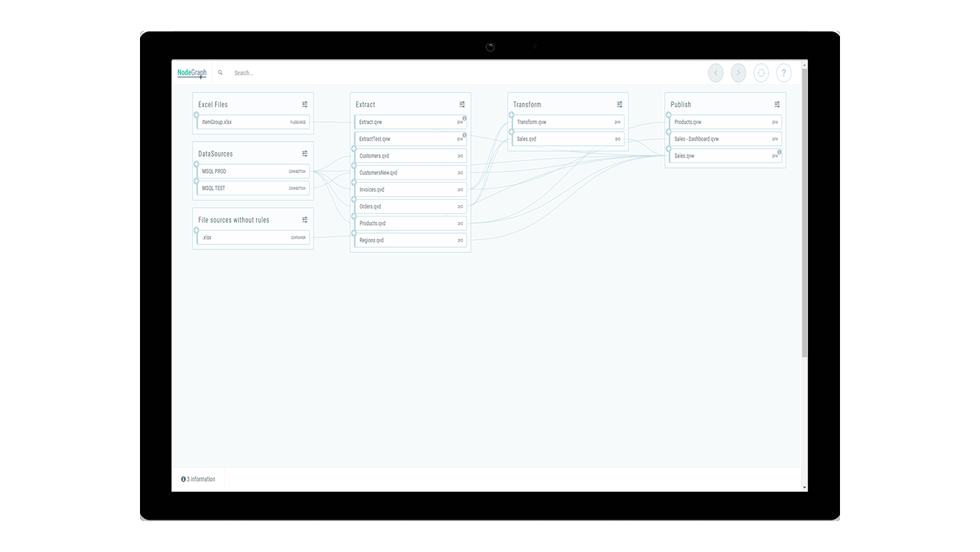This screenshot has height=552, width=980.
Task: Click the info badge on Extract.qvw
Action: (x=464, y=118)
